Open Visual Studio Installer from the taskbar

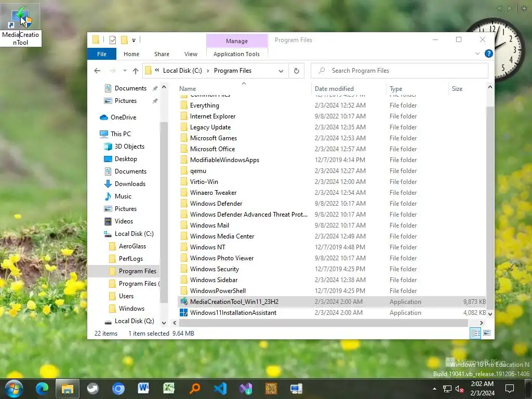pyautogui.click(x=245, y=389)
